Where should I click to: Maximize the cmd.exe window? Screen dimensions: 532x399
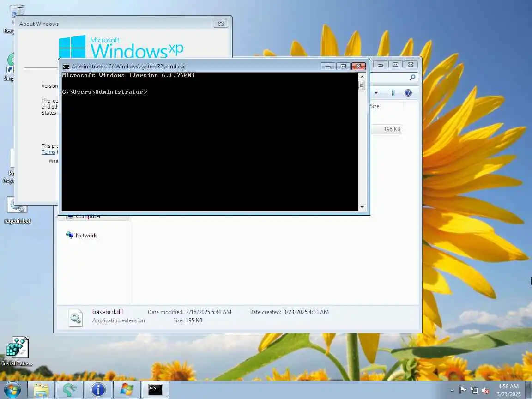click(x=343, y=66)
